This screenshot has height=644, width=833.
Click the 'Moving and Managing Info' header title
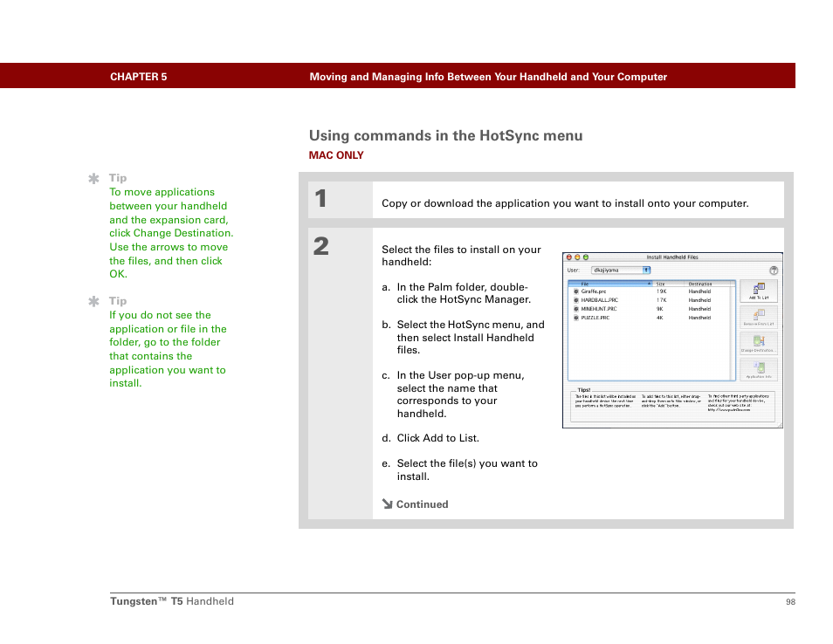point(488,77)
